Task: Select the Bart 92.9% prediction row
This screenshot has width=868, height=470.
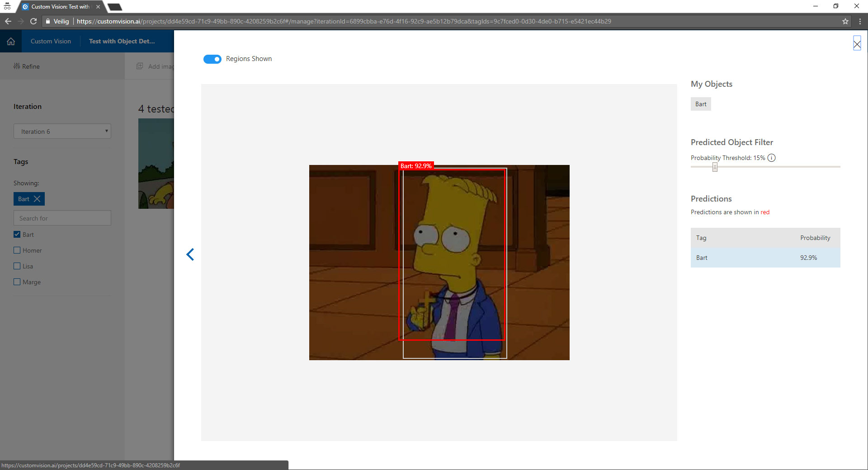Action: pos(765,258)
